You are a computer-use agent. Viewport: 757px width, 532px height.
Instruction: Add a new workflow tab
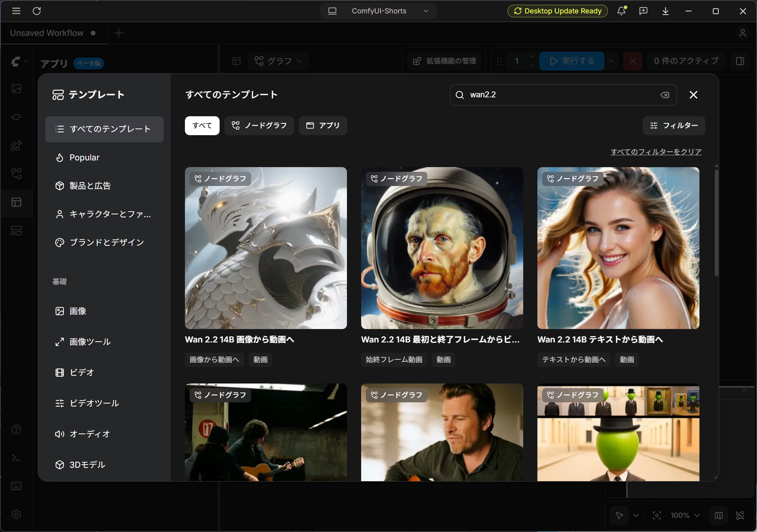point(119,33)
